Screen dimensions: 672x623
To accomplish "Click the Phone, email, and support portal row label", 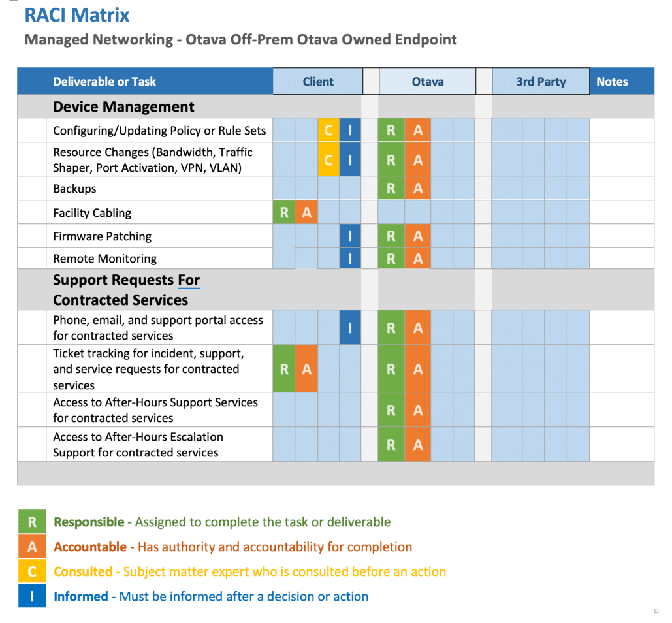I will (158, 328).
